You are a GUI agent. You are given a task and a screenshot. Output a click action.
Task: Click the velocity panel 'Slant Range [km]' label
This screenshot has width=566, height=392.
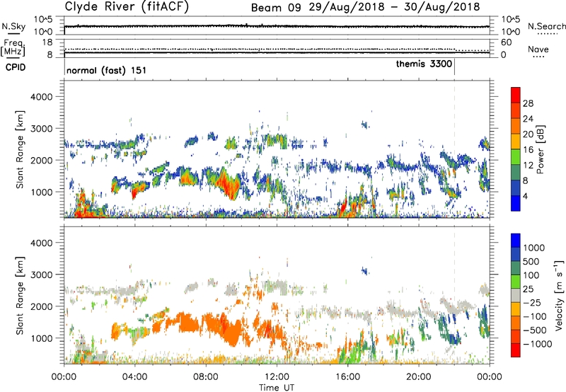click(20, 295)
